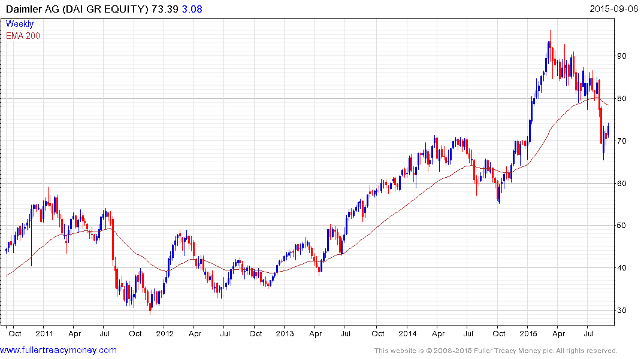Click the 2015 label on time axis

coord(528,333)
